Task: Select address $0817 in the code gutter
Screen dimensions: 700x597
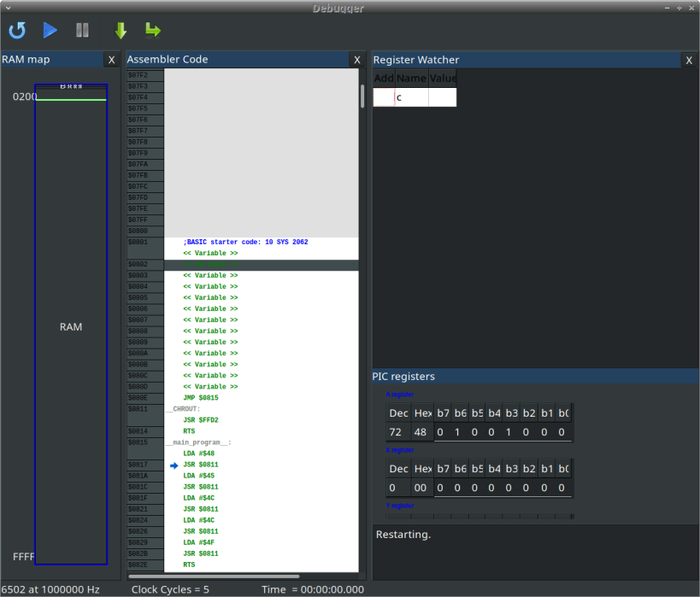Action: tap(138, 465)
